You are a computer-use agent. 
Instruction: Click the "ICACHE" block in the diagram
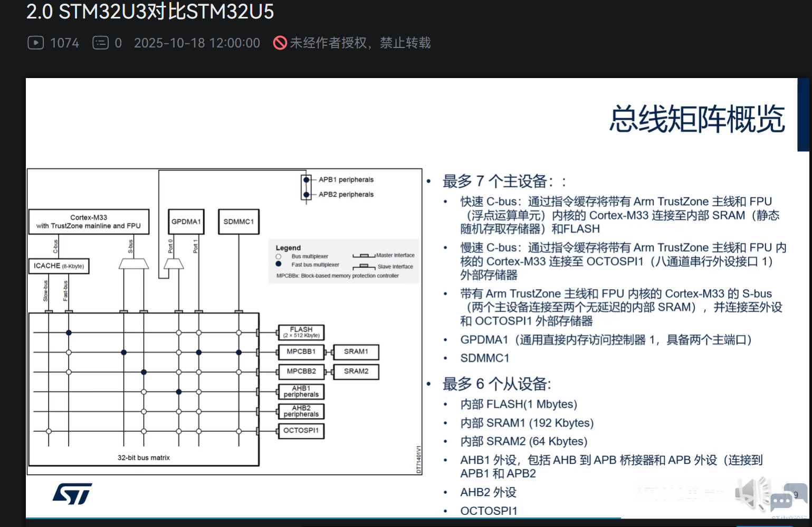[x=59, y=266]
